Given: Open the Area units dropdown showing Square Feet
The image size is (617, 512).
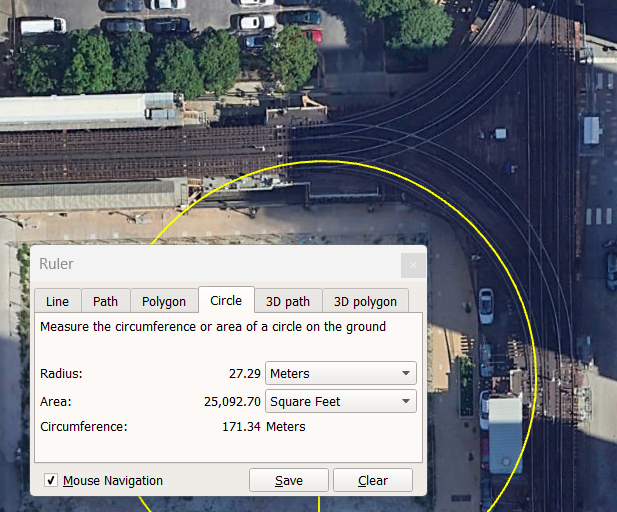Looking at the screenshot, I should (x=340, y=402).
